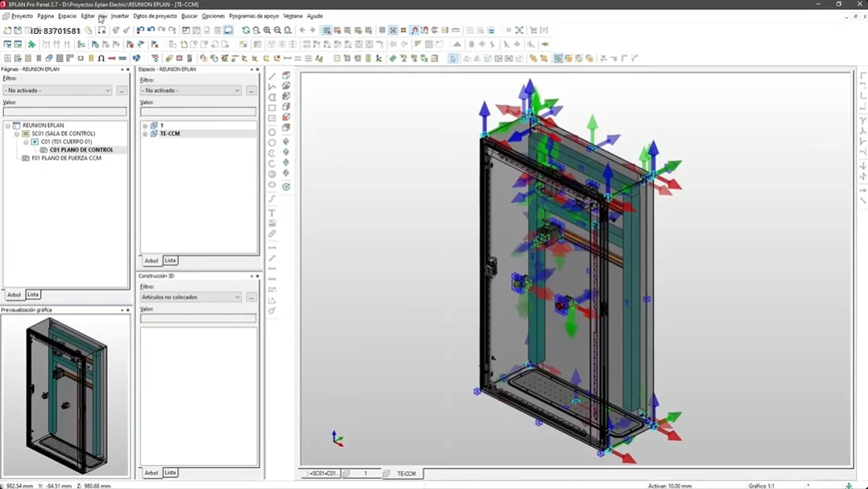Switch to TE-CCM tab below the 3D view
Image resolution: width=868 pixels, height=489 pixels.
pos(405,474)
